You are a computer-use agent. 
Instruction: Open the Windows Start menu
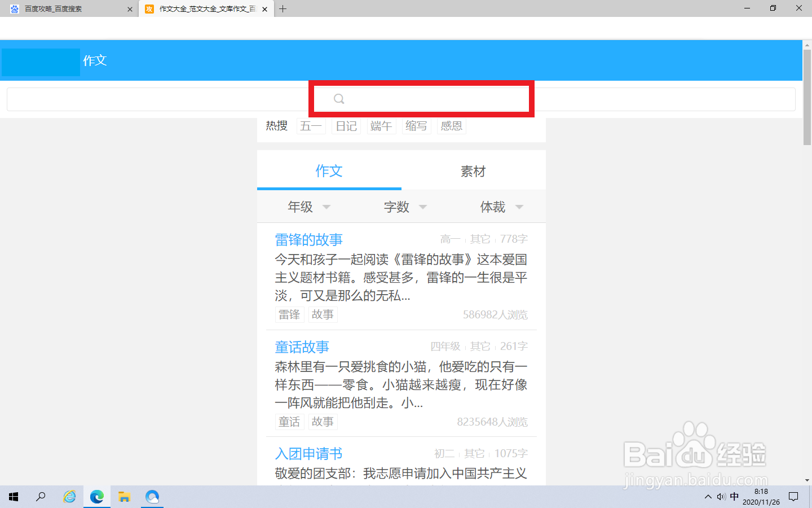(12, 497)
